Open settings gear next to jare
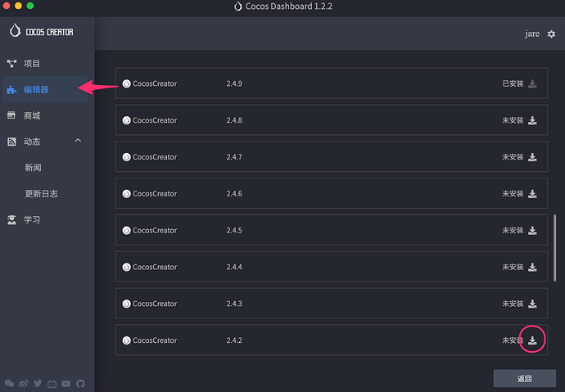 (x=551, y=34)
